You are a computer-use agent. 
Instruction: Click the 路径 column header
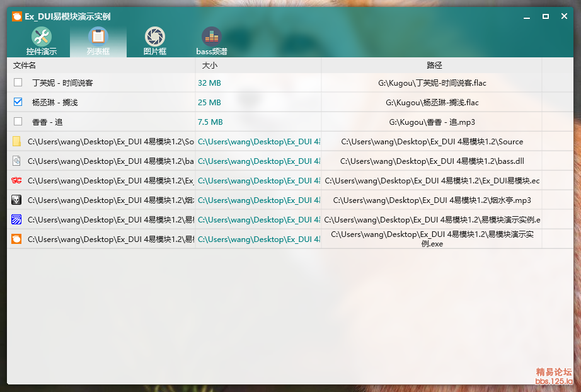pyautogui.click(x=434, y=66)
